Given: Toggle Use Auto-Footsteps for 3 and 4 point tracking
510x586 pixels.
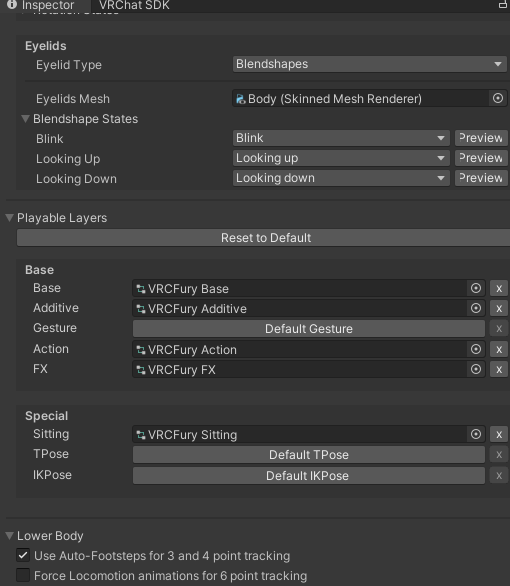Looking at the screenshot, I should tap(23, 555).
